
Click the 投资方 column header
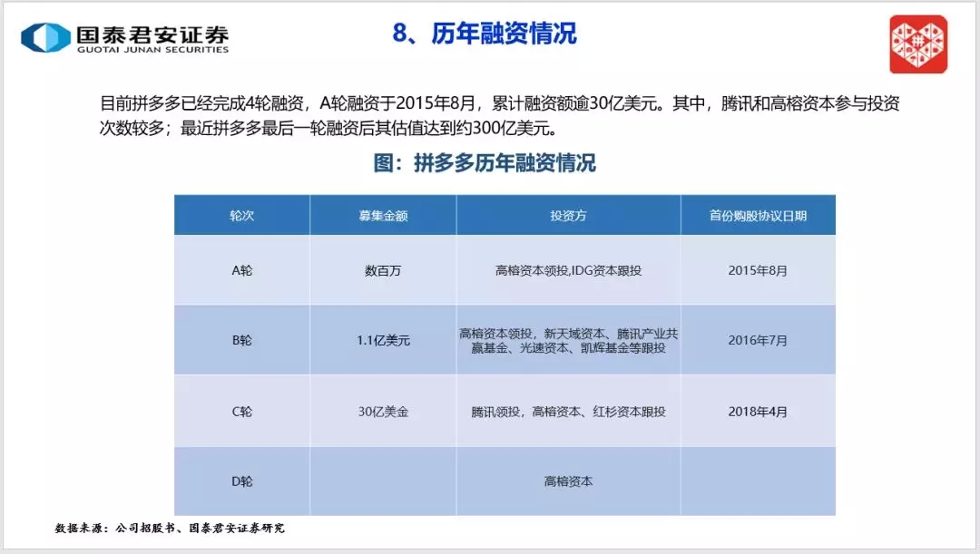pos(568,216)
